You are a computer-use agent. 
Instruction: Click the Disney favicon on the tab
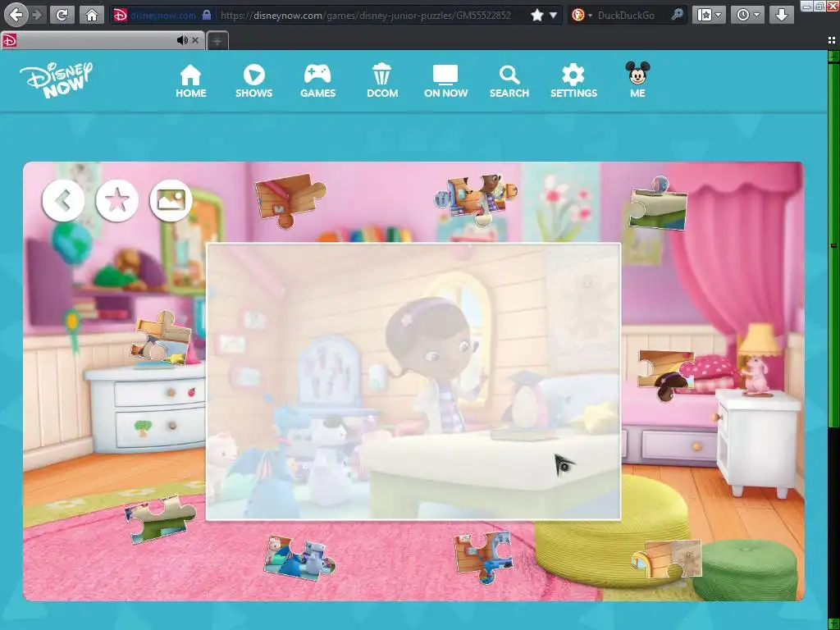[x=10, y=40]
